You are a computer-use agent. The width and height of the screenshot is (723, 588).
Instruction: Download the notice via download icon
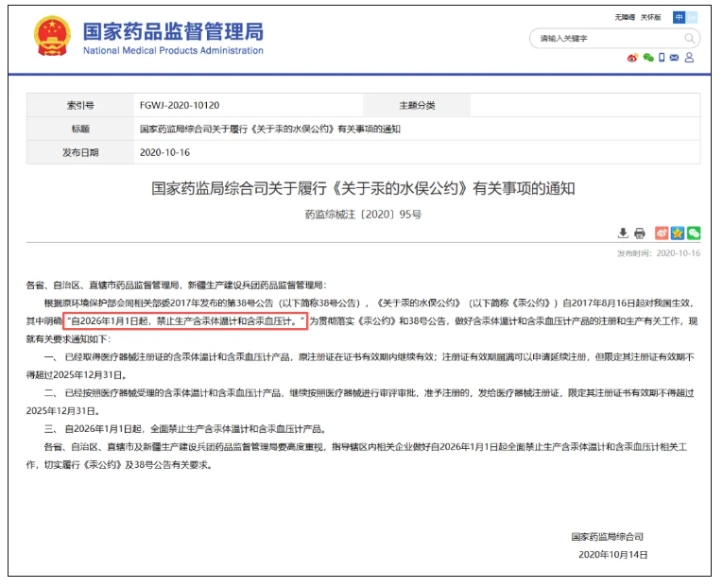[x=623, y=233]
